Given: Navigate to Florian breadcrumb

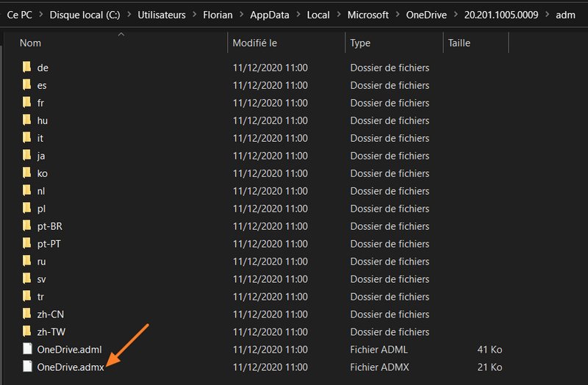Looking at the screenshot, I should tap(218, 15).
